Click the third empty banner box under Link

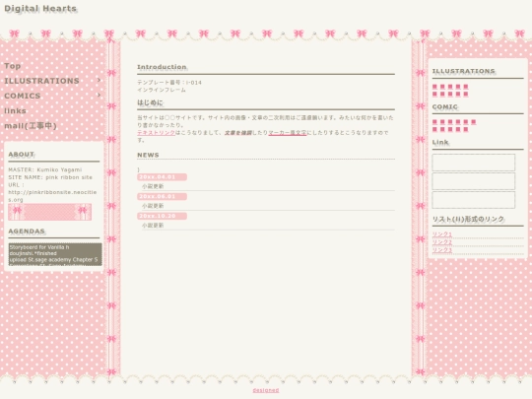(x=473, y=200)
